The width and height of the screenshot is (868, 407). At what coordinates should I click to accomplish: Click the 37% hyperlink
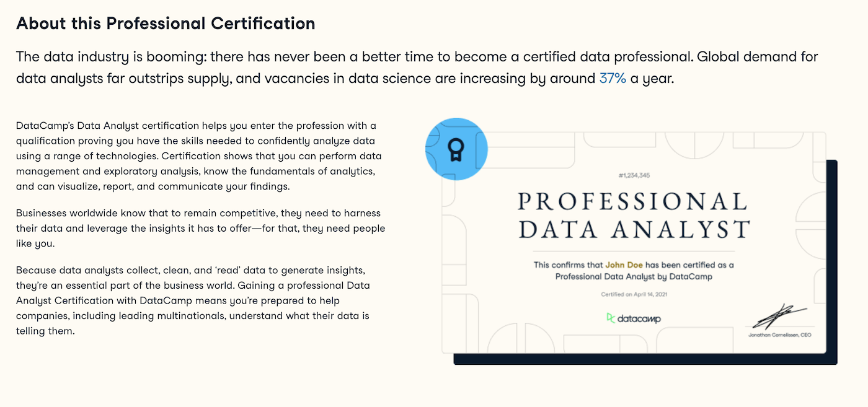(x=613, y=79)
